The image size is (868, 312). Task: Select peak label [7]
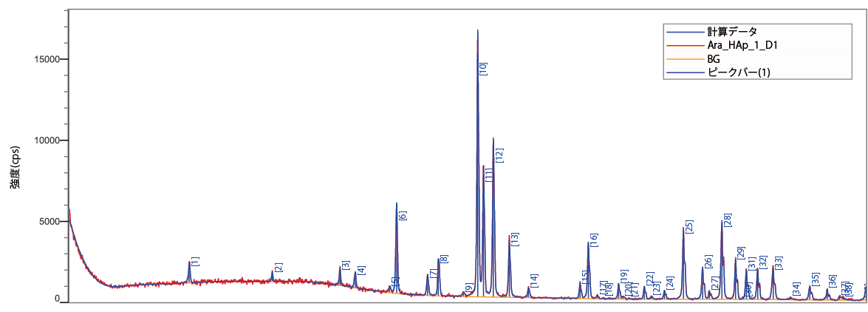coord(433,274)
